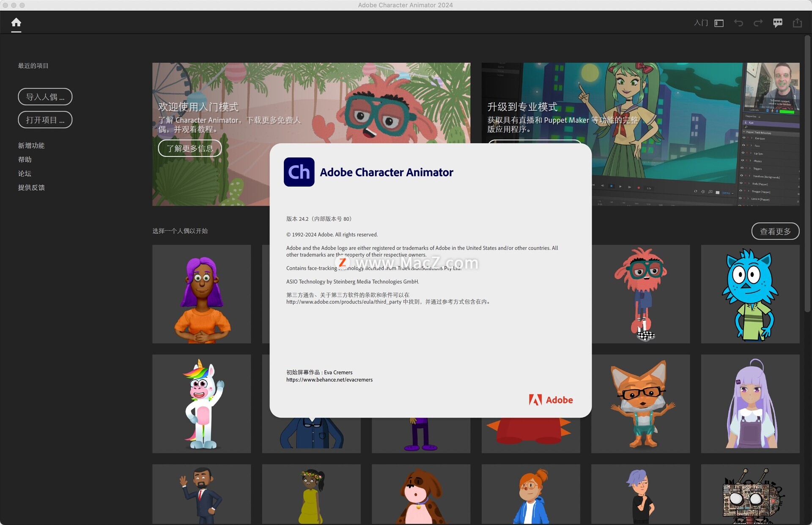Click the 版本 24.2 version text

pyautogui.click(x=319, y=219)
